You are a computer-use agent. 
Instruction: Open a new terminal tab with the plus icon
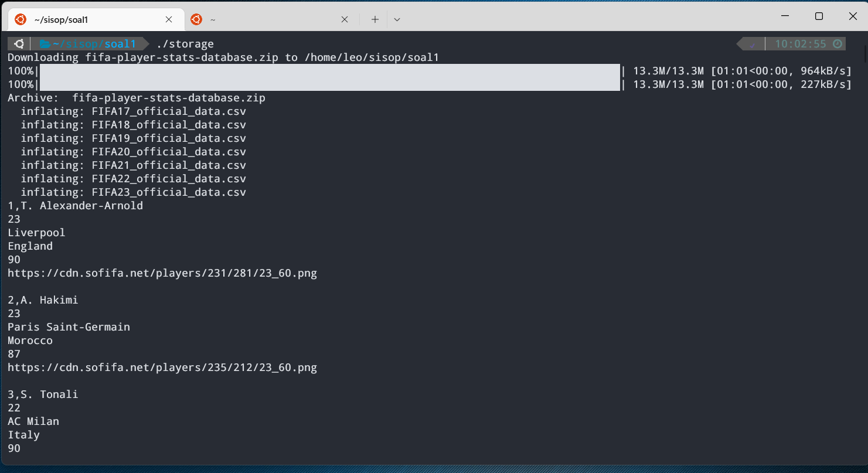(374, 19)
